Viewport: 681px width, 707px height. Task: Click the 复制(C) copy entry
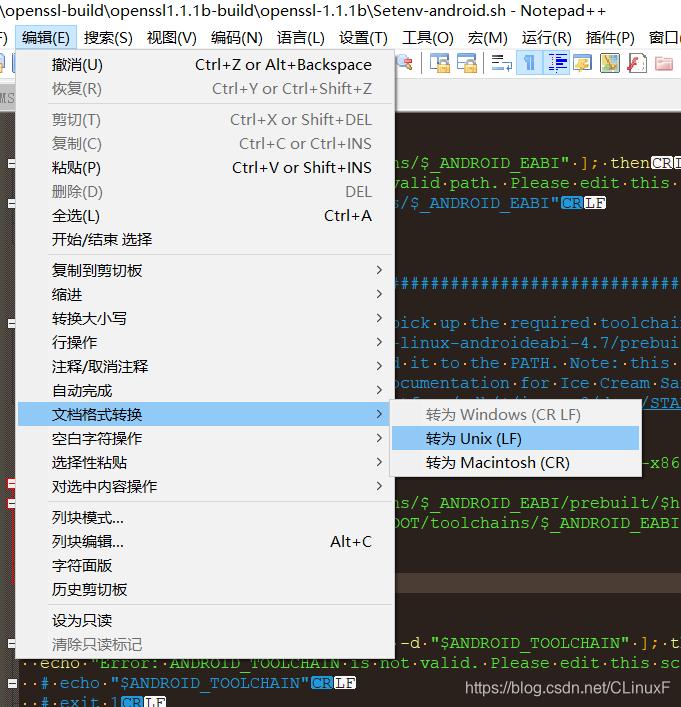point(204,144)
